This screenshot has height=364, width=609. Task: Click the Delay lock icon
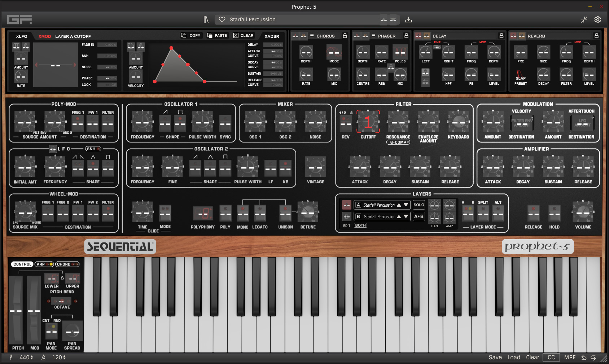(501, 36)
